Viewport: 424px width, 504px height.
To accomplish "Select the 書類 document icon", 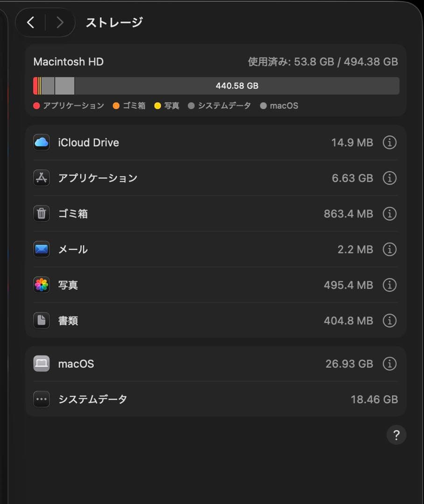I will click(x=41, y=321).
